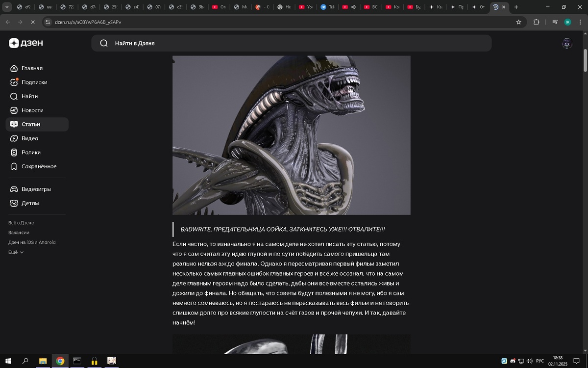Click the Дзен logo
The image size is (588, 368).
pyautogui.click(x=26, y=43)
